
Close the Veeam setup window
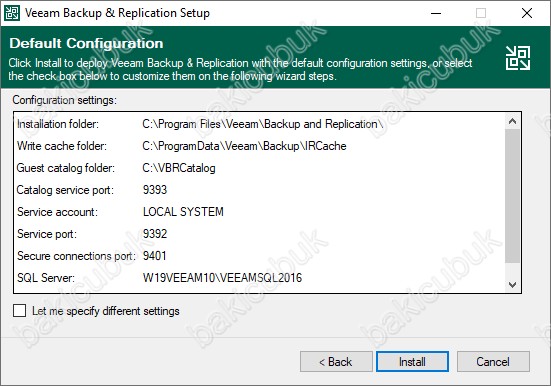click(527, 13)
